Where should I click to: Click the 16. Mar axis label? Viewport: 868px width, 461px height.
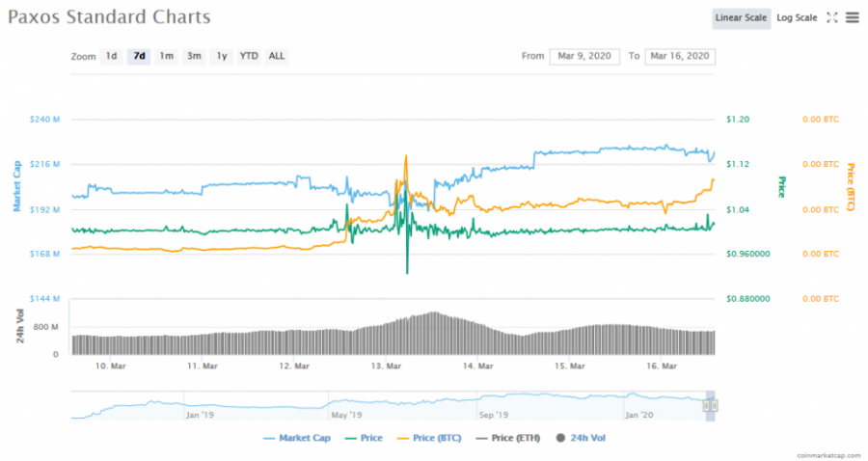[x=662, y=366]
